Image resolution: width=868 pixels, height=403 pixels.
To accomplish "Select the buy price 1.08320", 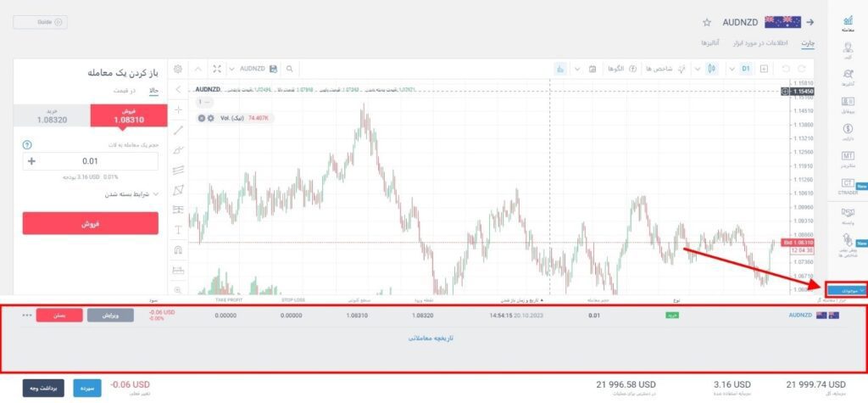I will 53,116.
